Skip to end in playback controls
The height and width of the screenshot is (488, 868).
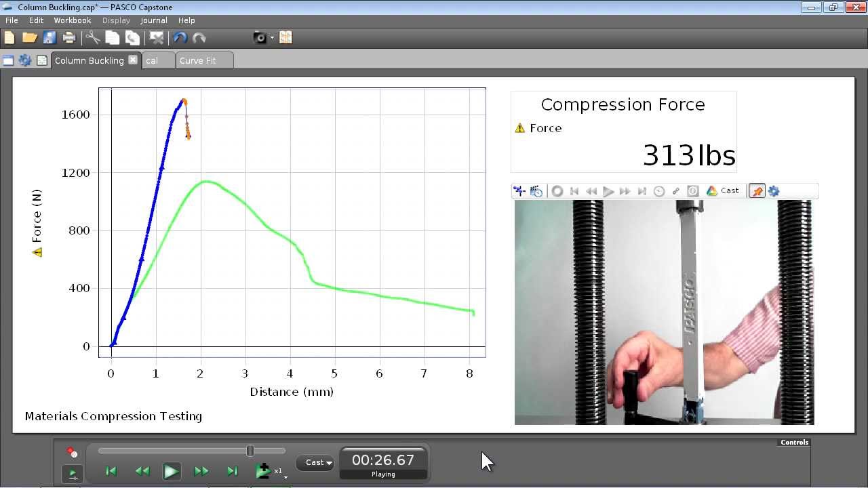[x=232, y=471]
